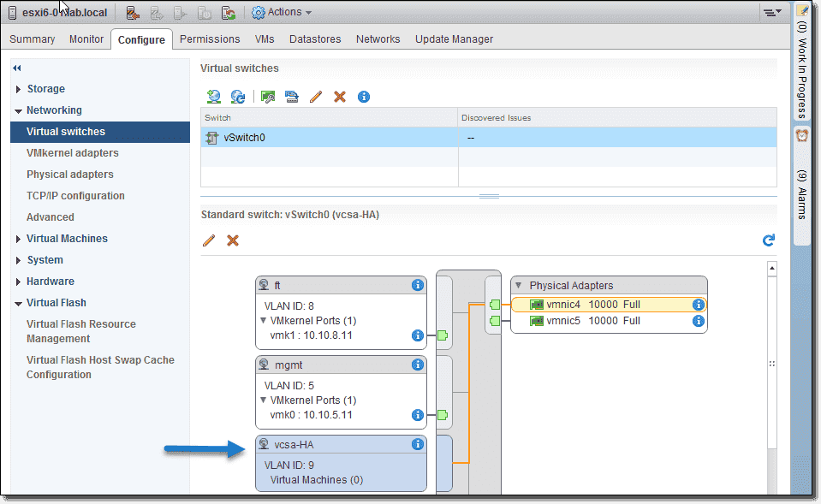The height and width of the screenshot is (504, 821).
Task: Click the Refresh network icon in Virtual switches toolbar
Action: pos(238,97)
